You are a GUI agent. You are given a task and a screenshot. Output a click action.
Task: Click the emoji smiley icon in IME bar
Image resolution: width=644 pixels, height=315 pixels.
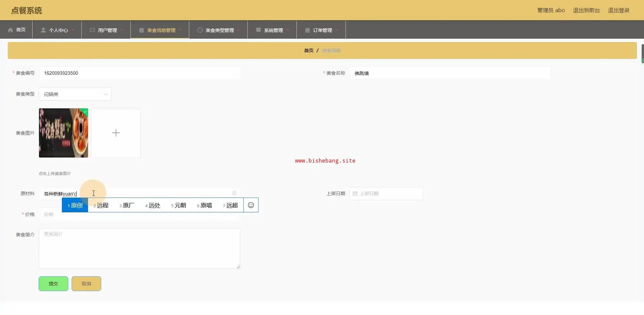tap(251, 205)
